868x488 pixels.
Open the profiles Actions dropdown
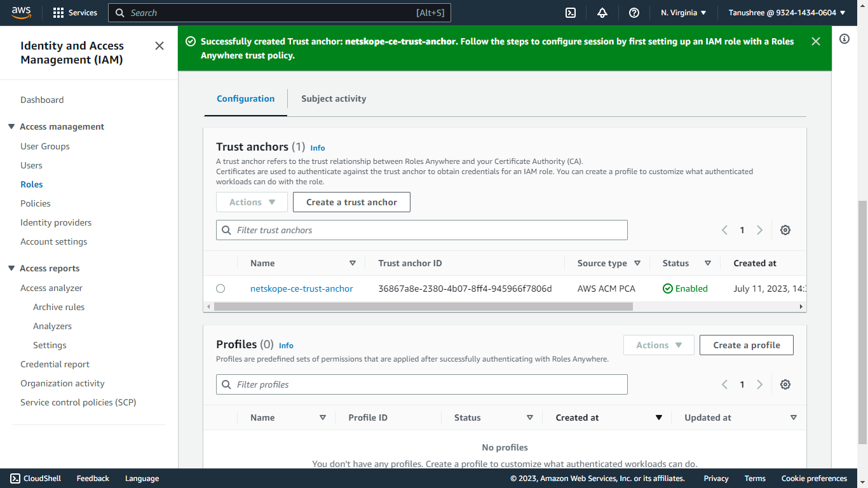659,345
